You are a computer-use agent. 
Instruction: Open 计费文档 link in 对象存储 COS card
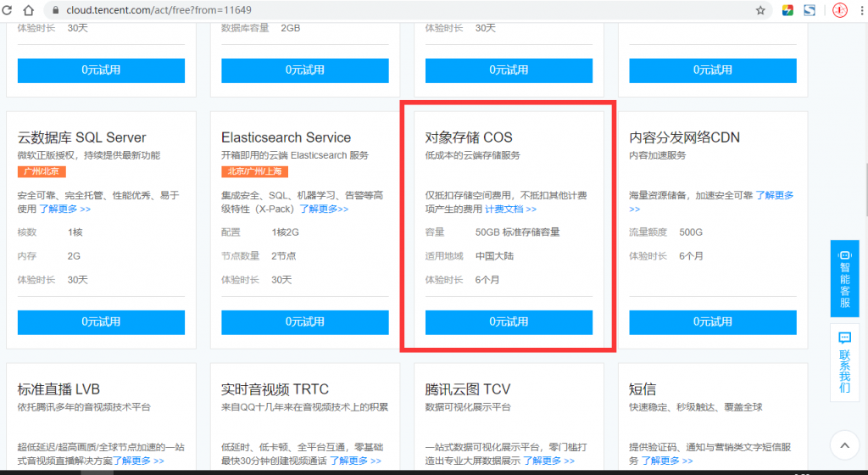(x=511, y=209)
